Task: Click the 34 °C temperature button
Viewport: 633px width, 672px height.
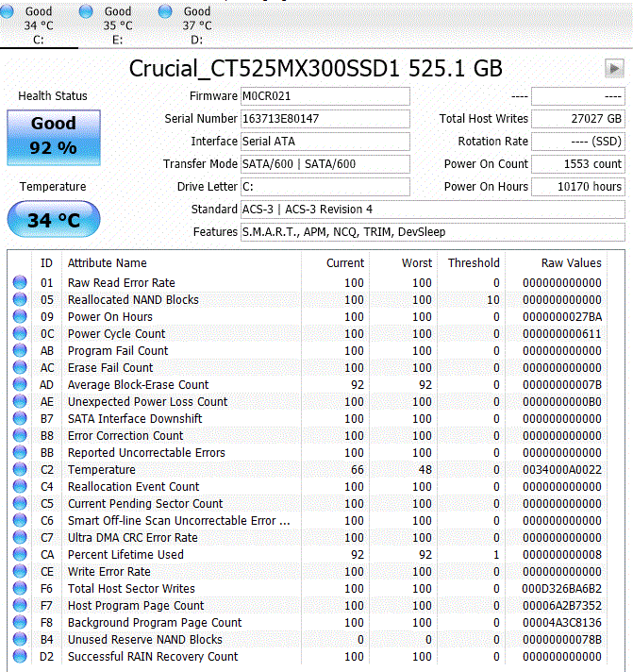Action: click(54, 219)
